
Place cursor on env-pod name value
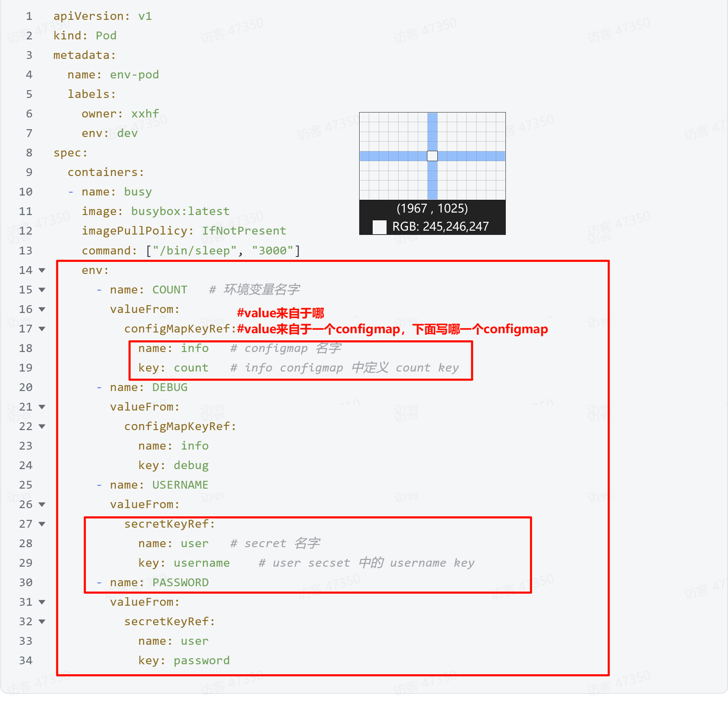point(134,75)
